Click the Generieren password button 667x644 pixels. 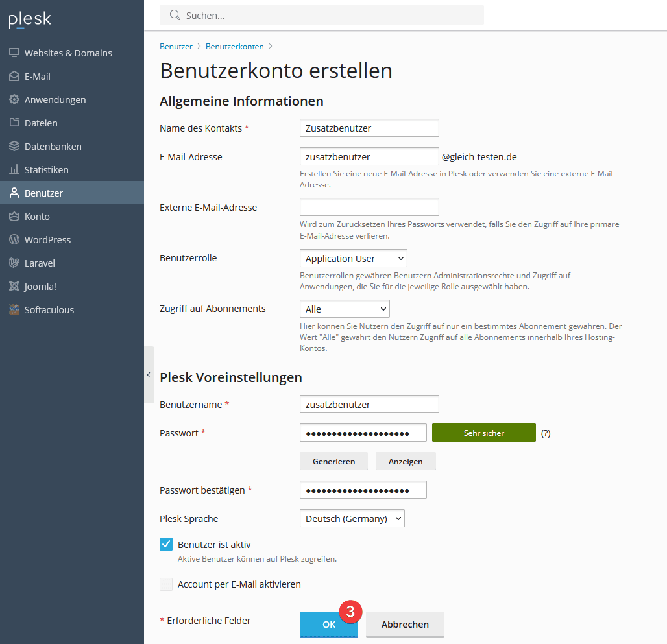click(x=333, y=461)
